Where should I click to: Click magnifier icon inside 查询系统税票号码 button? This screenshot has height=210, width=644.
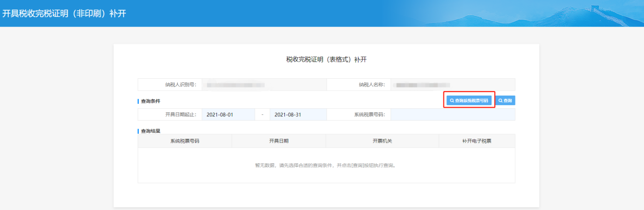pos(452,101)
